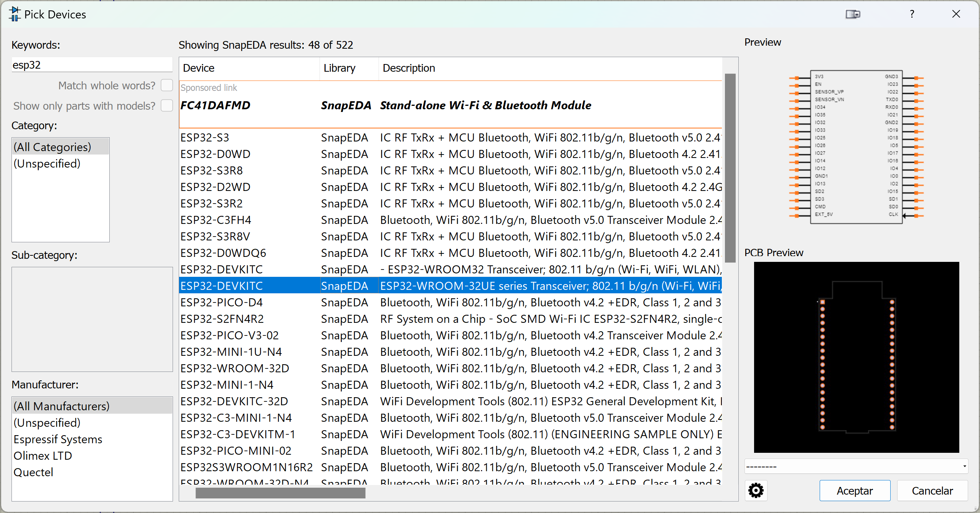Filter by Quectel manufacturer
The height and width of the screenshot is (513, 980).
click(x=92, y=472)
